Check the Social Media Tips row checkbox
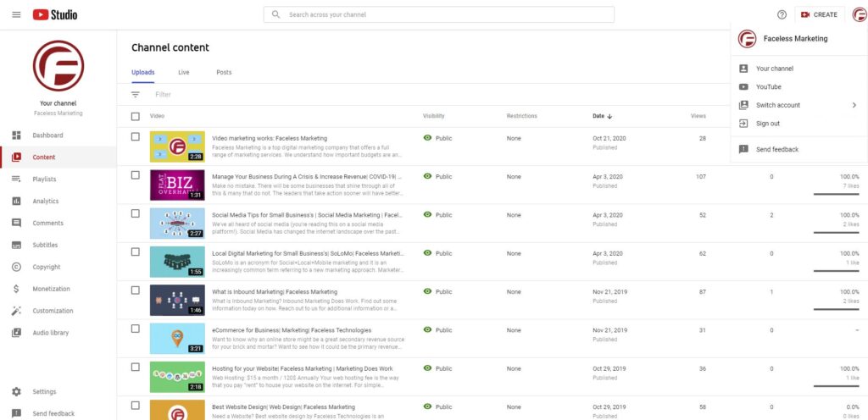This screenshot has height=420, width=868. pyautogui.click(x=136, y=213)
